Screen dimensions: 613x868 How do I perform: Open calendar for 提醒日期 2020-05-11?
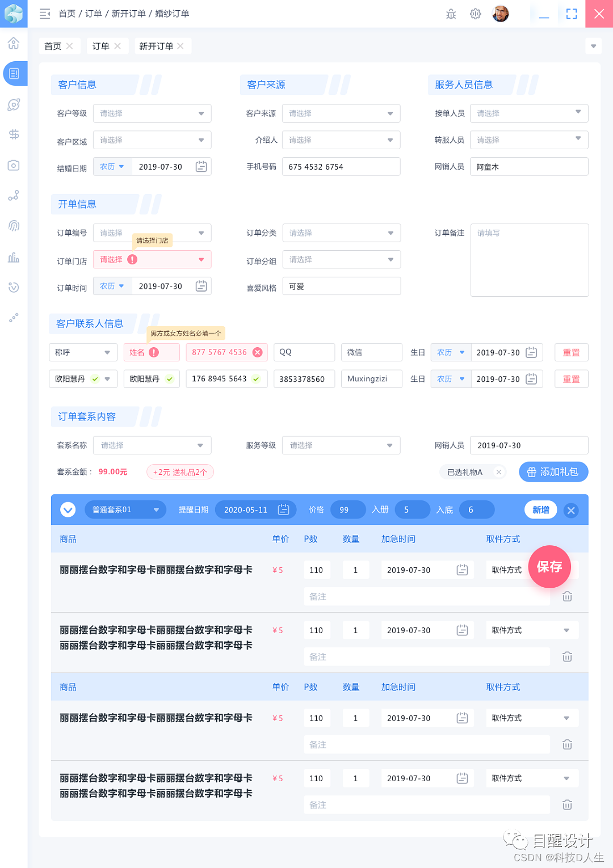click(284, 509)
